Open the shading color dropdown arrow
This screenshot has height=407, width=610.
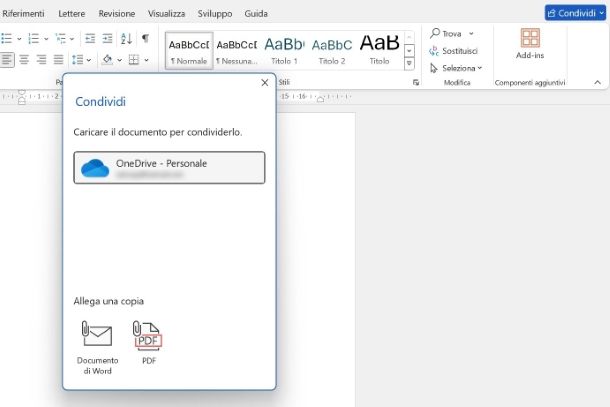[x=120, y=60]
